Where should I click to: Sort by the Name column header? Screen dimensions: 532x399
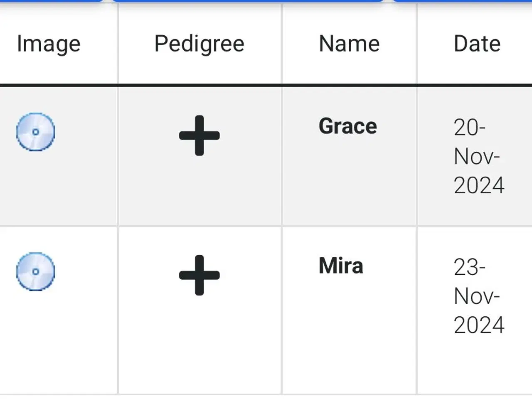[349, 44]
